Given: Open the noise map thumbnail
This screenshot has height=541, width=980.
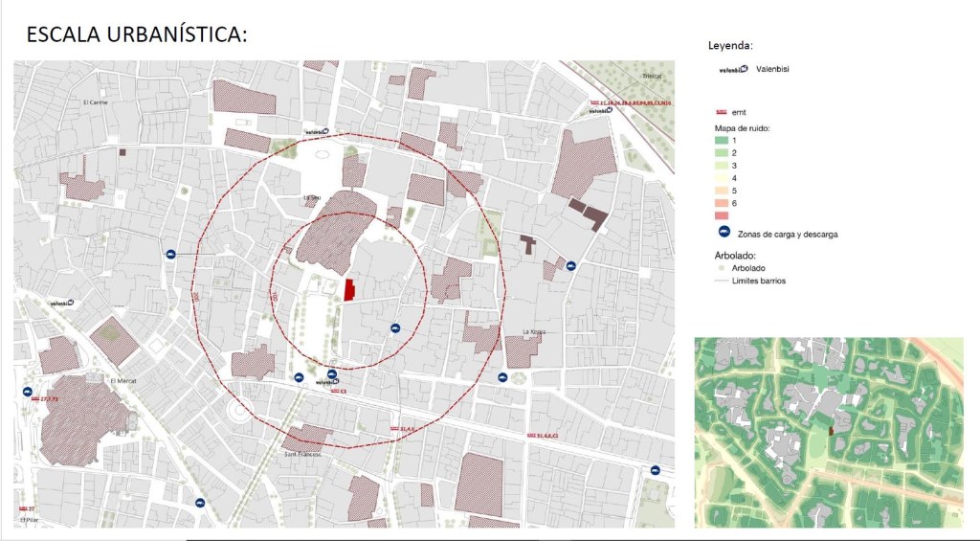Looking at the screenshot, I should [x=828, y=432].
